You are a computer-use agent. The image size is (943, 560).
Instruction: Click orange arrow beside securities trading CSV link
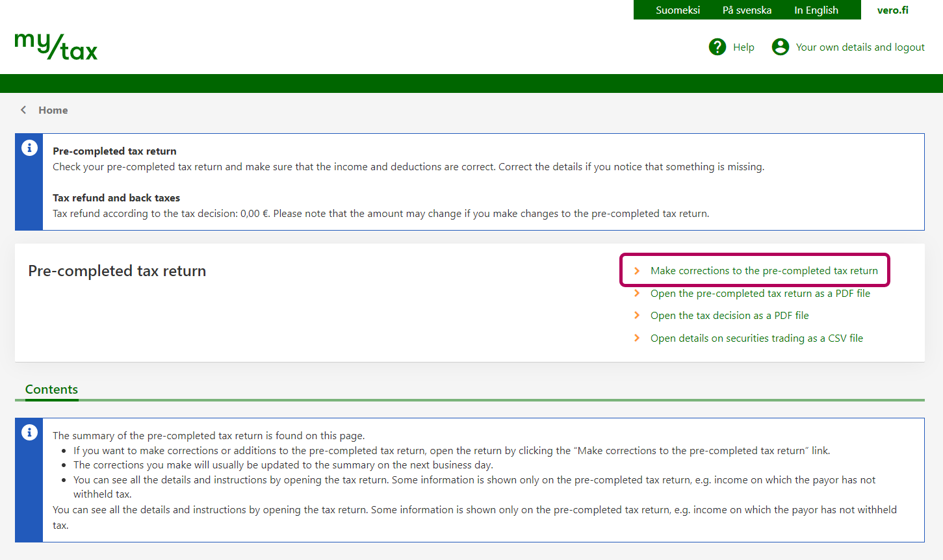[x=637, y=338]
